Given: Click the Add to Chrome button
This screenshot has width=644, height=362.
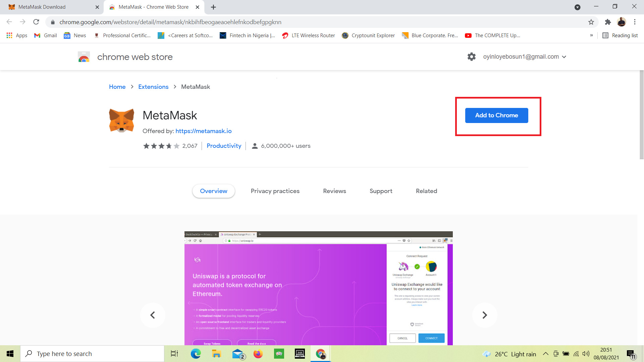Looking at the screenshot, I should coord(497,115).
